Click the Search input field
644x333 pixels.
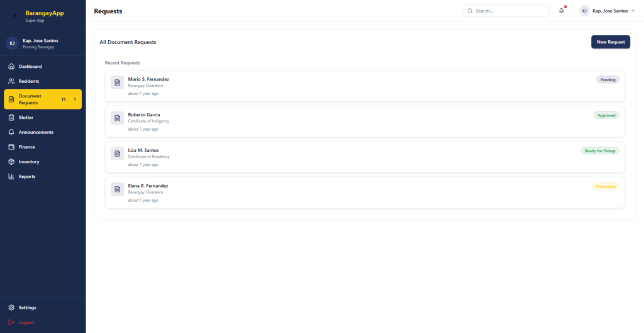pos(511,11)
